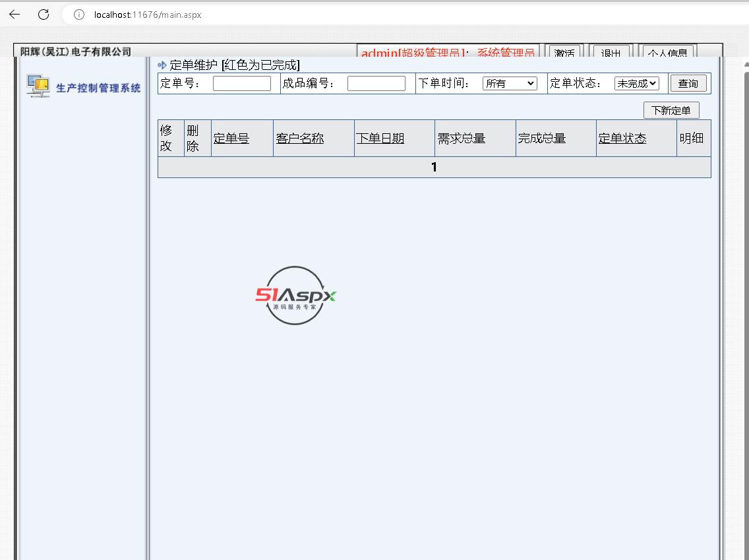Open 个人信息 personal info

pos(667,53)
